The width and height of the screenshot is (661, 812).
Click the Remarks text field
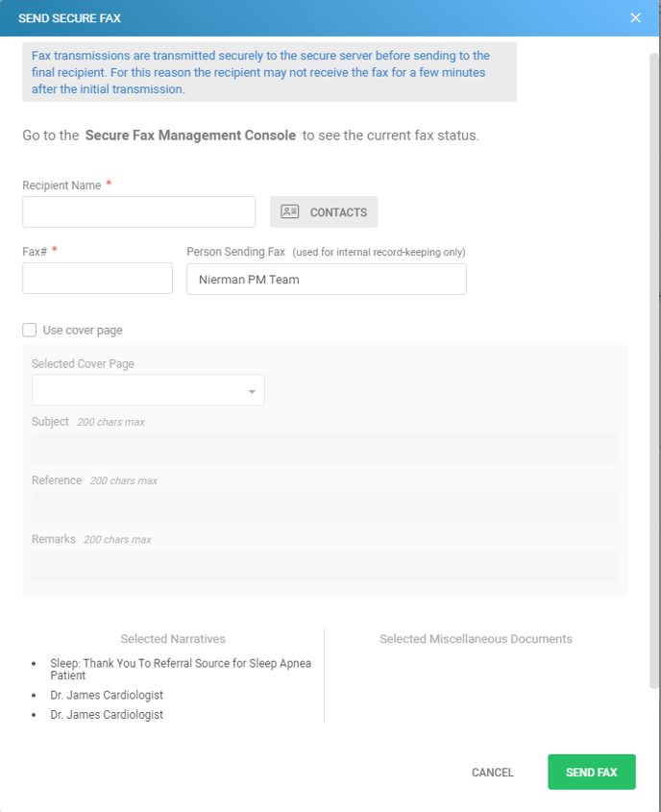pyautogui.click(x=325, y=566)
